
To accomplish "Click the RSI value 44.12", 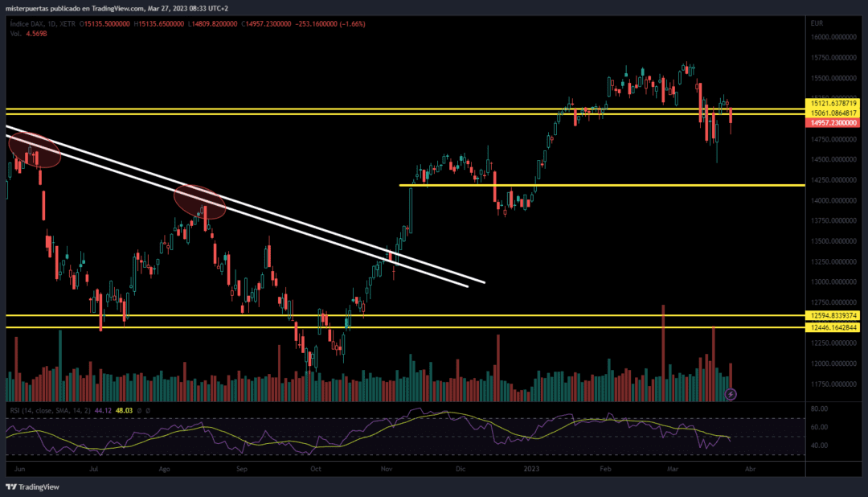I will pyautogui.click(x=103, y=411).
